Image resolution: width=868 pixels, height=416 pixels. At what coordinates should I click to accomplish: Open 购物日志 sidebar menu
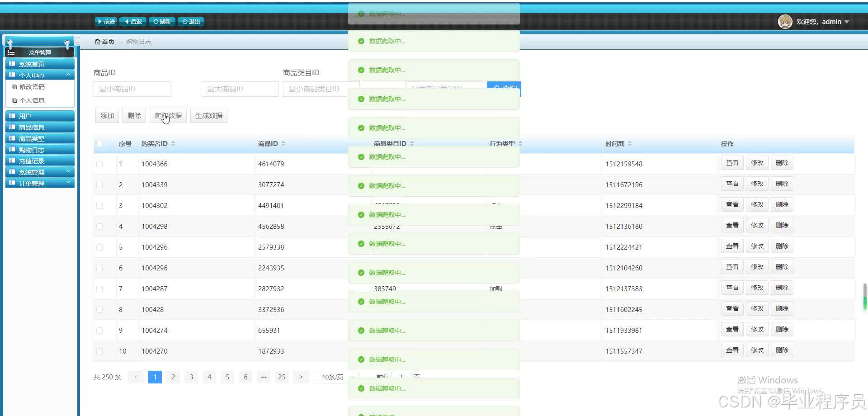pos(40,150)
